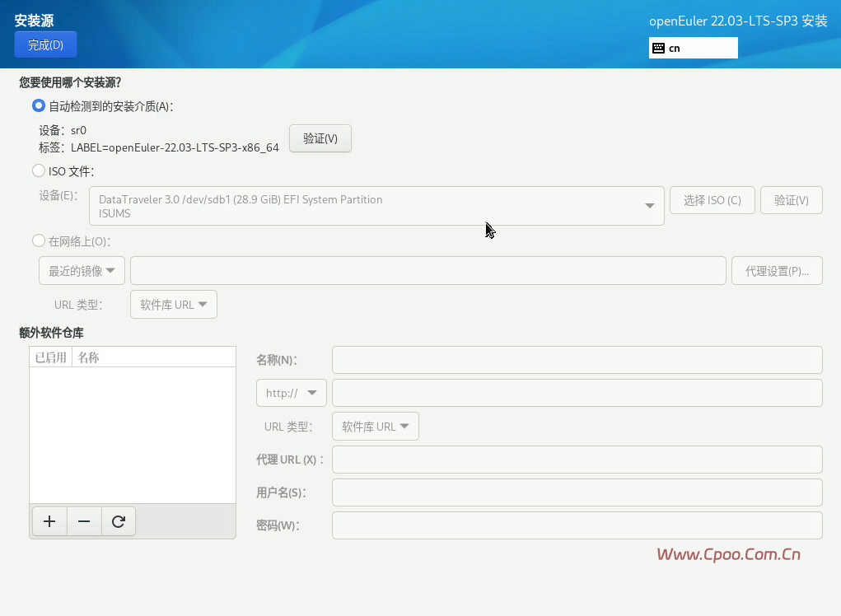
Task: Click the cn keyboard layout indicator
Action: click(693, 48)
